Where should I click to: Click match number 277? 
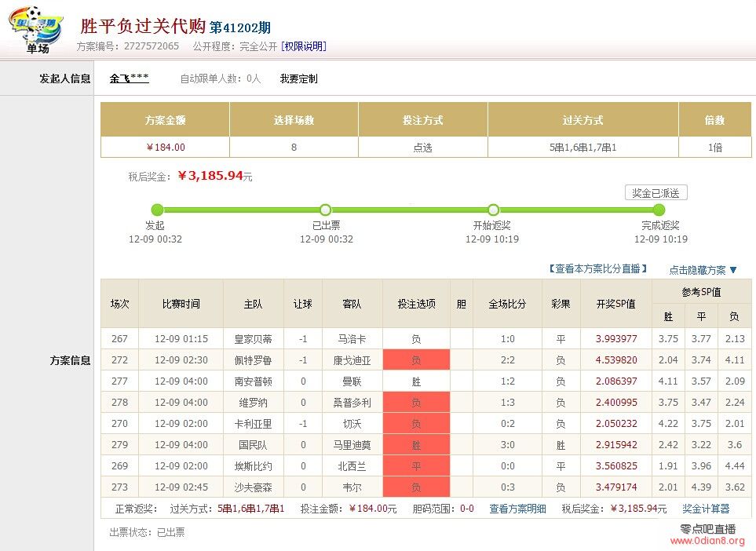(x=119, y=381)
